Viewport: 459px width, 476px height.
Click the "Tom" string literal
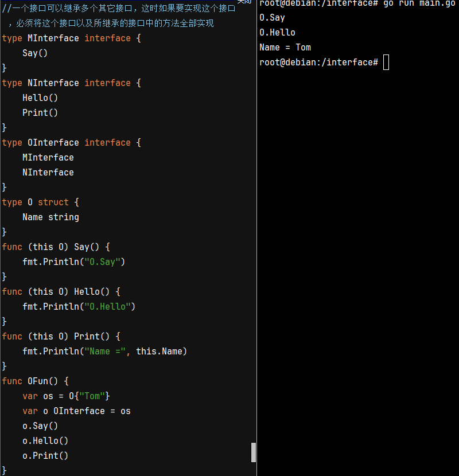92,396
